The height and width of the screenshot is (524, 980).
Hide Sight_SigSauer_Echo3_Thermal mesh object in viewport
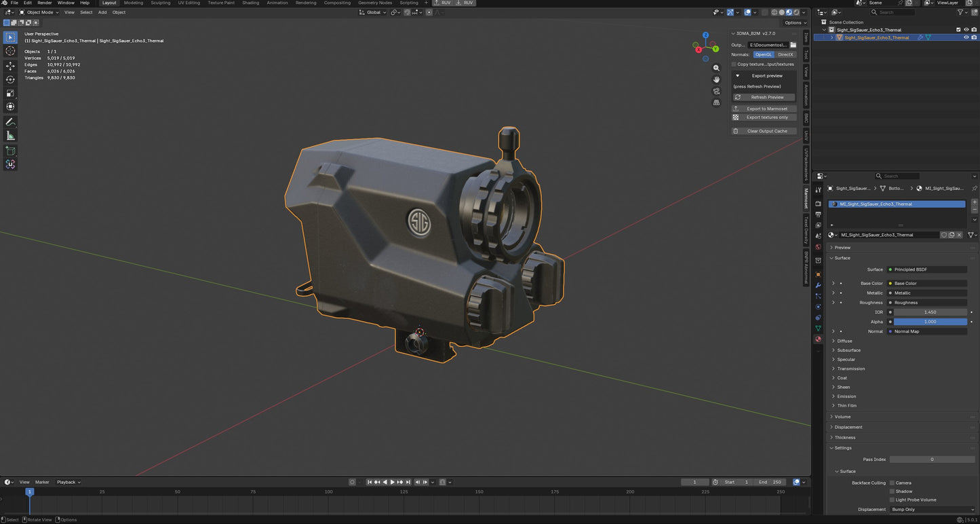coord(966,37)
